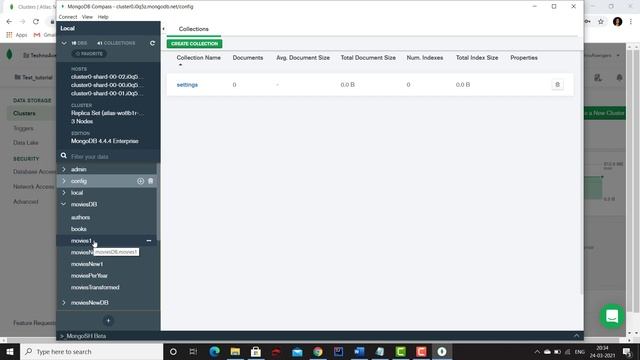The image size is (640, 360).
Task: Select the authors collection
Action: click(80, 218)
